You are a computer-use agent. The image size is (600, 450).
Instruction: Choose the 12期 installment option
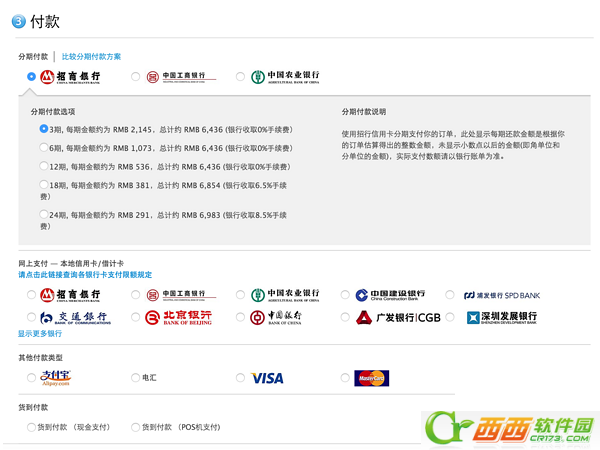coord(44,166)
